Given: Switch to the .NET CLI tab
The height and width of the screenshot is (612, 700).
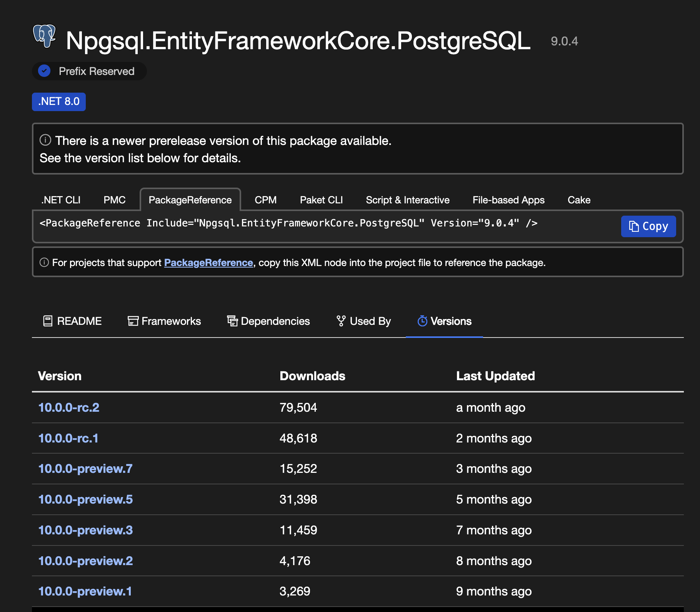Looking at the screenshot, I should (x=61, y=200).
